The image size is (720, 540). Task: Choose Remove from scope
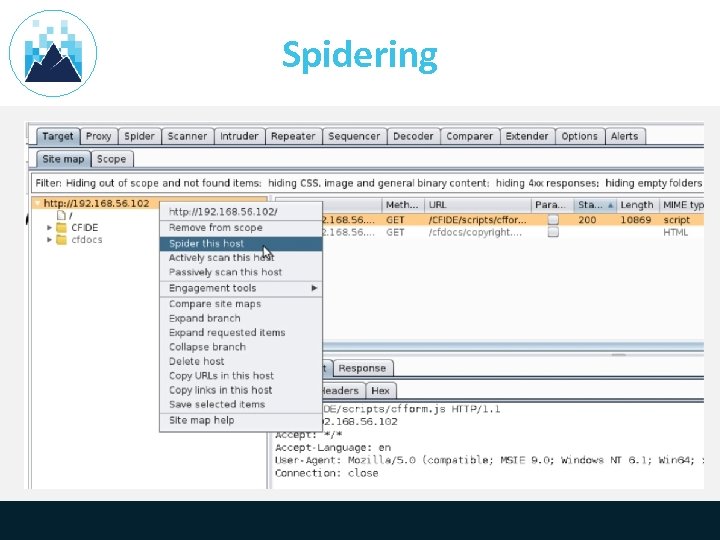pos(241,227)
